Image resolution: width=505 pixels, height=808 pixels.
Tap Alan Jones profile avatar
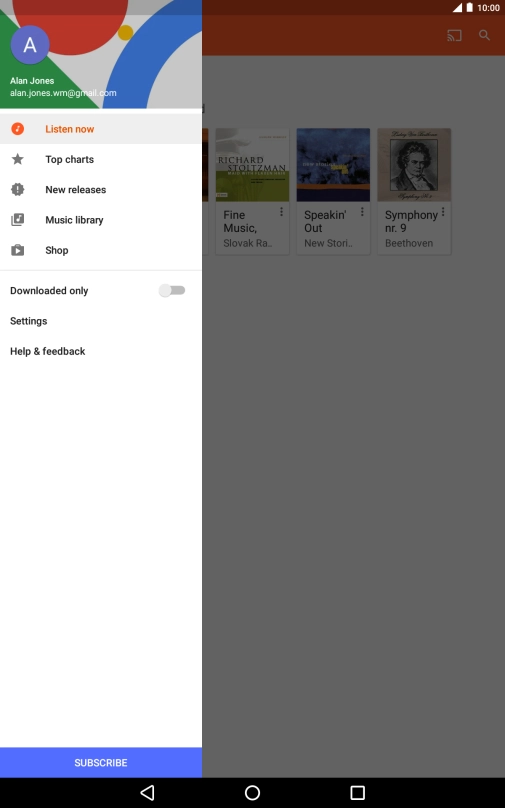click(x=30, y=45)
